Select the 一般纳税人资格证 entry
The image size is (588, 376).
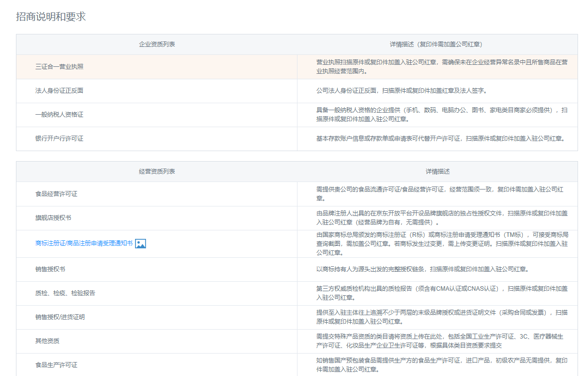click(x=59, y=115)
